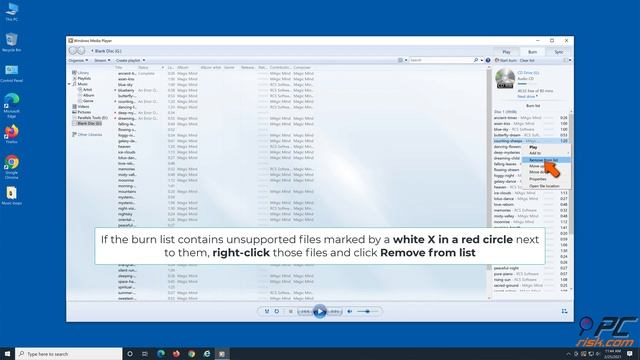The image size is (640, 360).
Task: Click the Next drive link
Action: 527,96
